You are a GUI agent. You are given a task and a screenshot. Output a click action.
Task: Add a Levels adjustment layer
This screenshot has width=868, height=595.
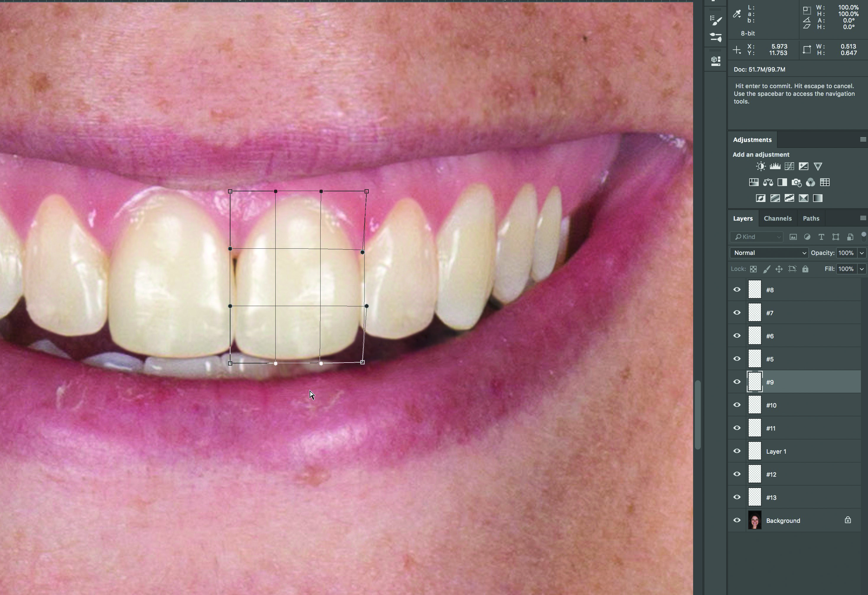coord(775,166)
